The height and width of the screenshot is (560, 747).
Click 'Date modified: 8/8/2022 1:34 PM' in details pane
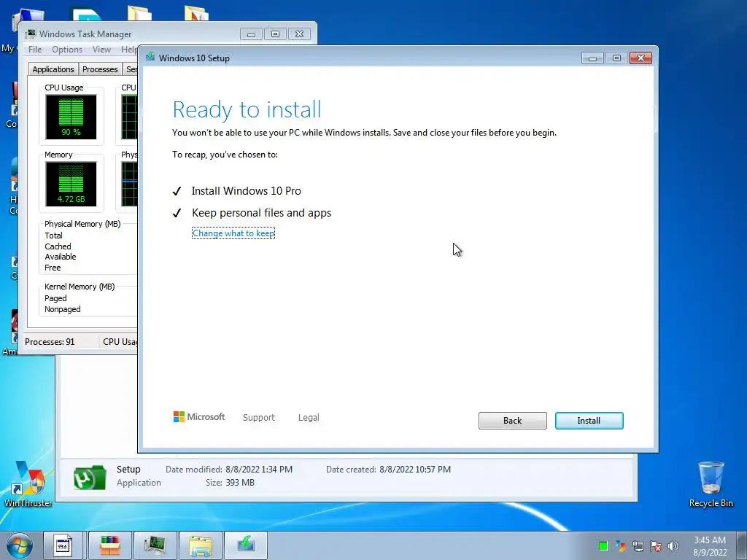229,470
